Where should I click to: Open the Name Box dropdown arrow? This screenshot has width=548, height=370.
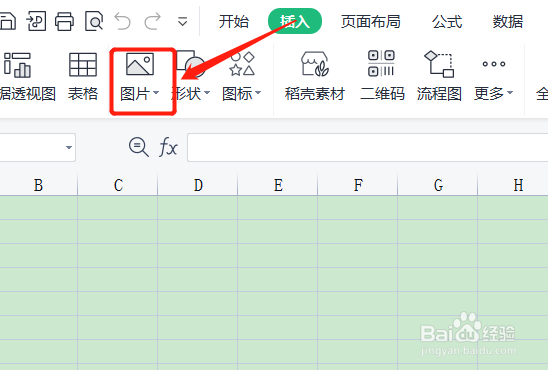click(69, 147)
